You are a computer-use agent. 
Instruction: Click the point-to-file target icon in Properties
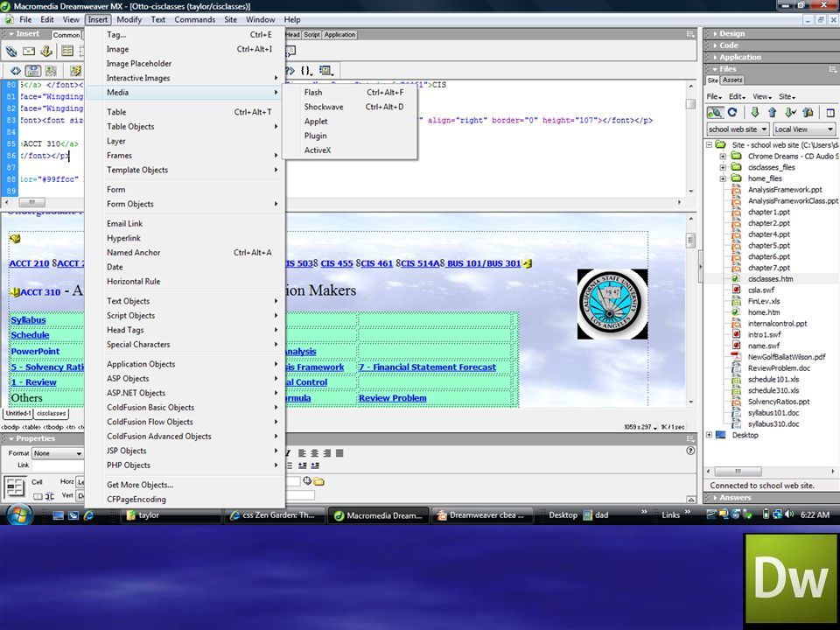307,480
